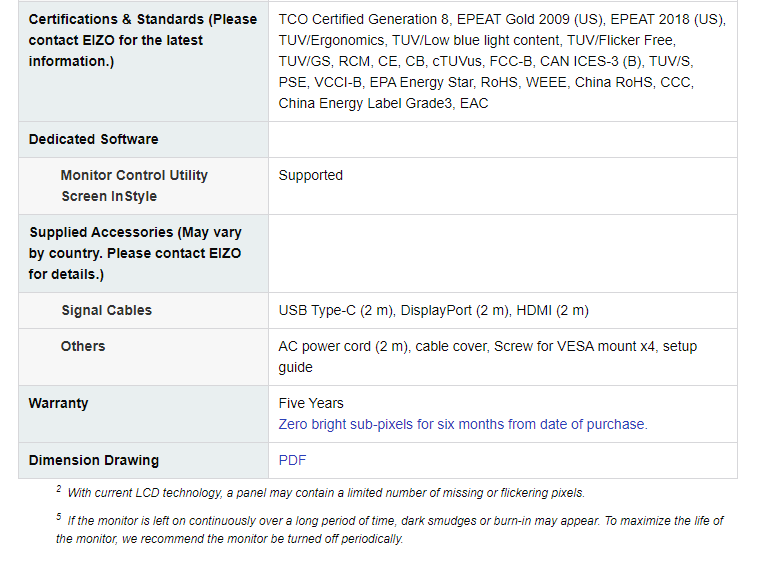Click the empty cell beside Dedicated Software

click(503, 139)
